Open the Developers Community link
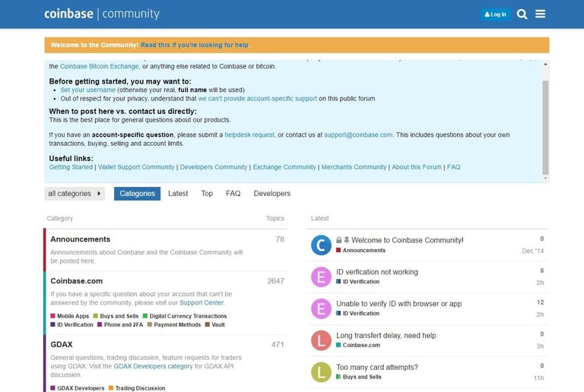 coord(214,167)
